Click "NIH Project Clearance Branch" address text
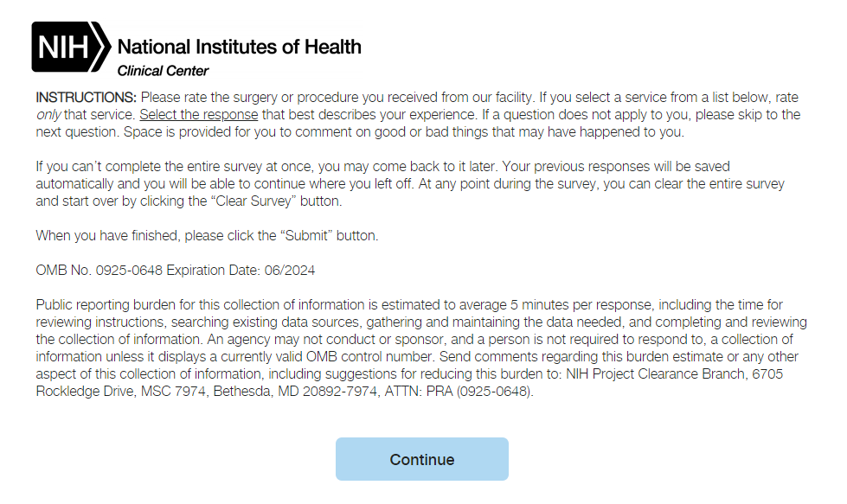 (653, 374)
